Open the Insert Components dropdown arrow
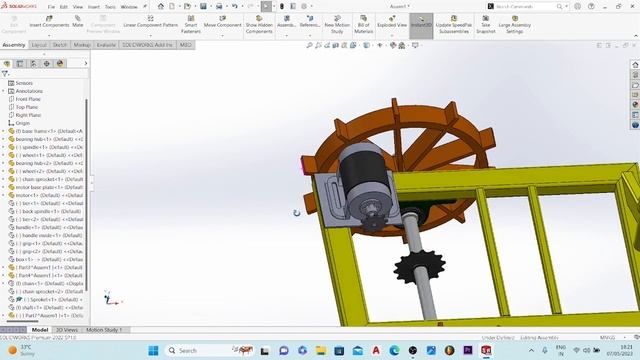The width and height of the screenshot is (640, 360). (49, 36)
